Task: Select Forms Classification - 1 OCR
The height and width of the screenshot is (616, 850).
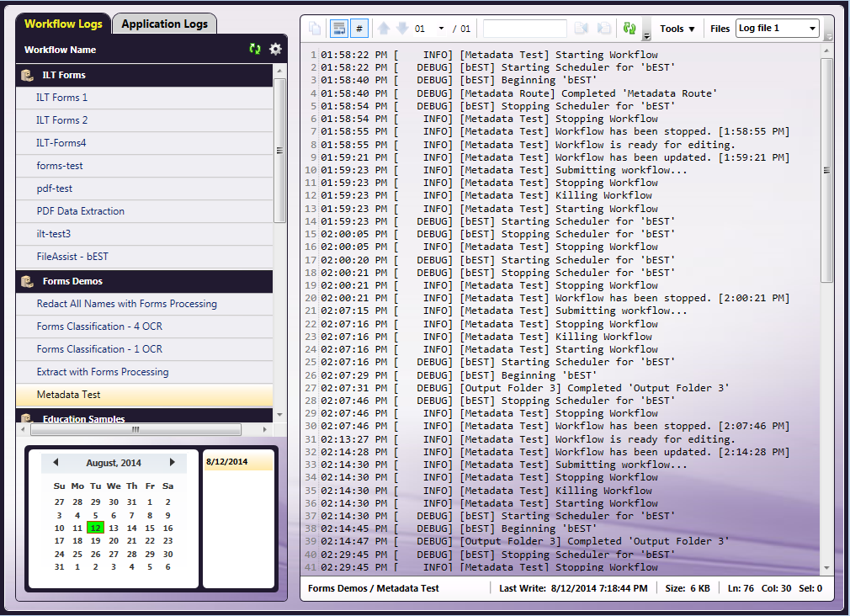Action: [x=144, y=349]
